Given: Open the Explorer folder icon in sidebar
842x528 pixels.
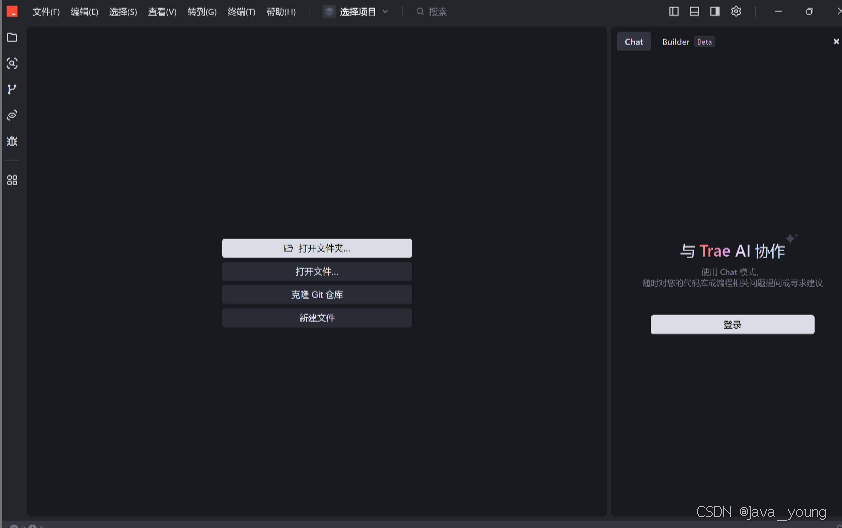Looking at the screenshot, I should pyautogui.click(x=12, y=38).
